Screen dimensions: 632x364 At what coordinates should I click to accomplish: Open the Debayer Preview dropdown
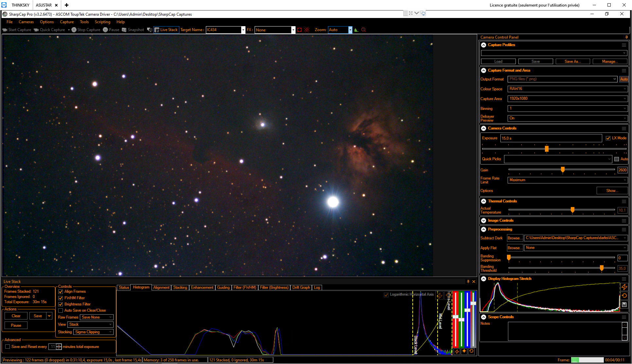point(567,118)
